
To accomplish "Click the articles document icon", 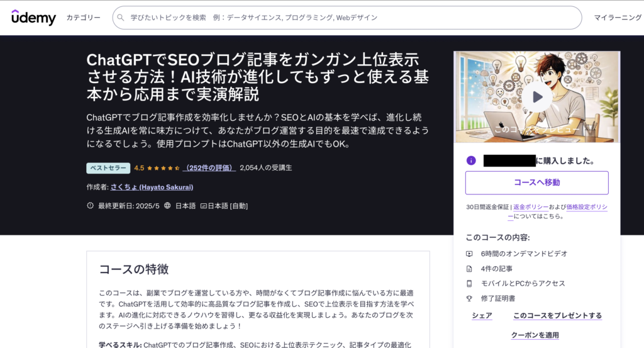I will [469, 269].
